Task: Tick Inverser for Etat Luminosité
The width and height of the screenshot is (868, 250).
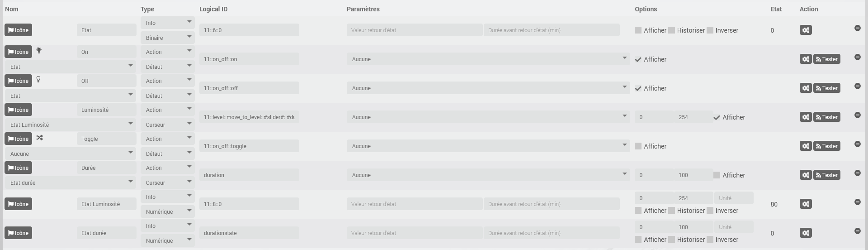Action: pos(710,211)
